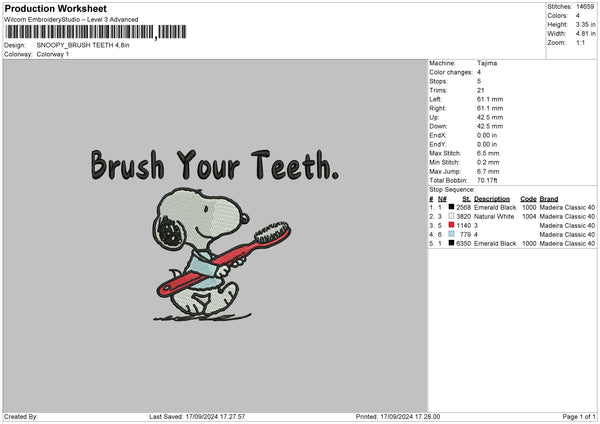The height and width of the screenshot is (424, 600).
Task: Click the Trims value 21
Action: click(x=481, y=90)
